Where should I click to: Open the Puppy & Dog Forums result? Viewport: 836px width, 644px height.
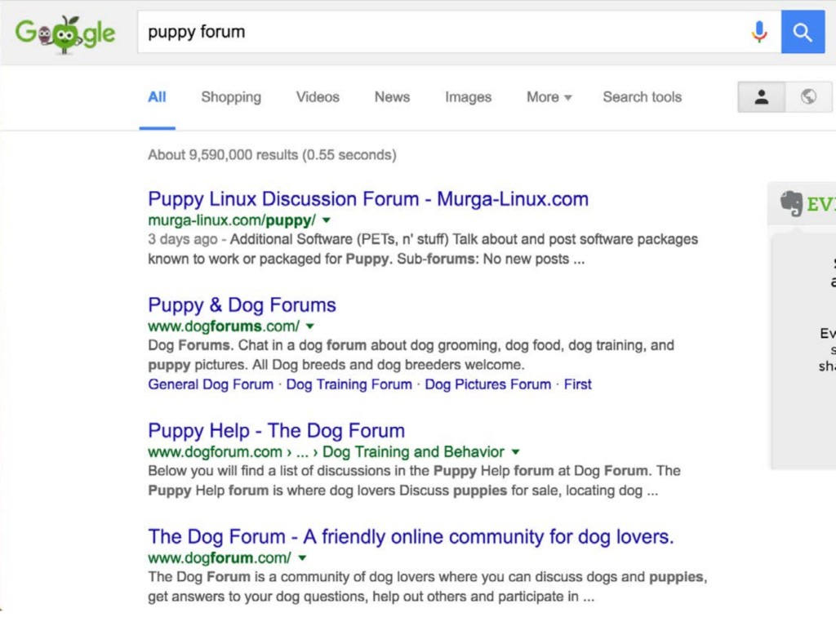click(242, 305)
